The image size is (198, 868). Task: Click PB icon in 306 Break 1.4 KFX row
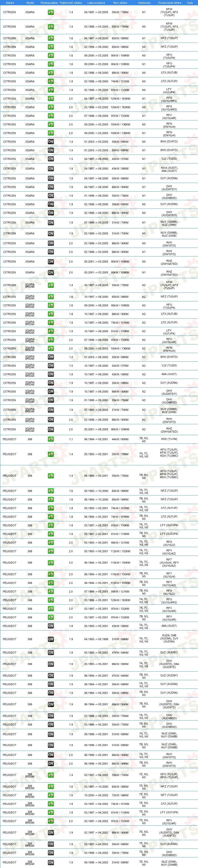tap(51, 775)
